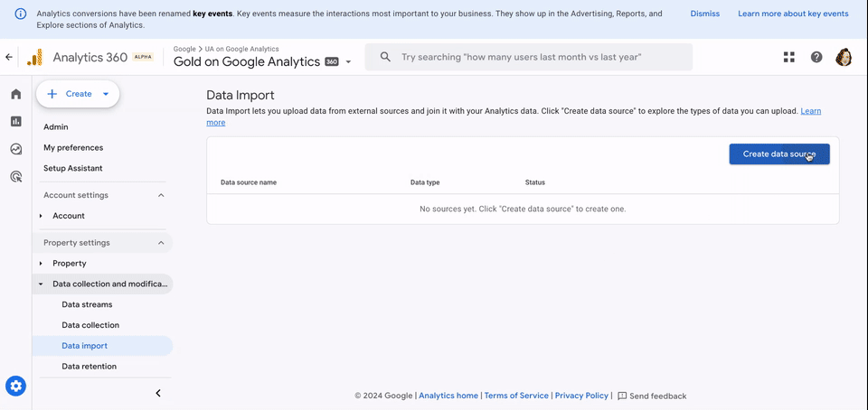This screenshot has height=410, width=868.
Task: Open the Create dropdown button
Action: pos(78,94)
